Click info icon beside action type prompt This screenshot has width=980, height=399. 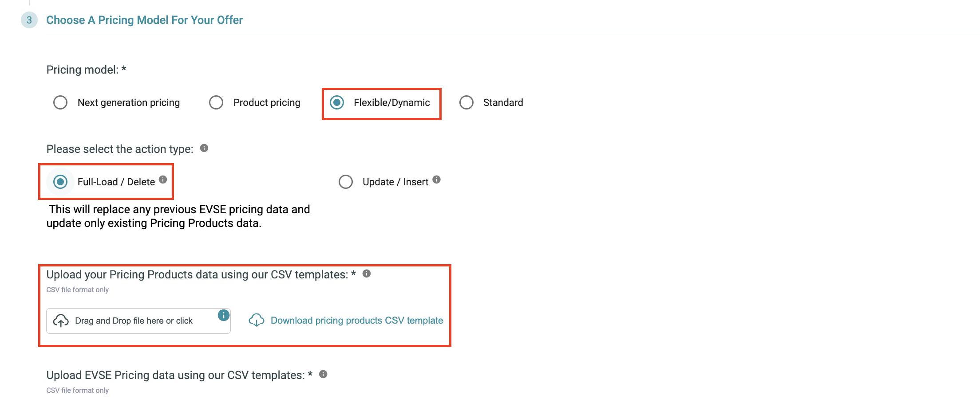204,148
